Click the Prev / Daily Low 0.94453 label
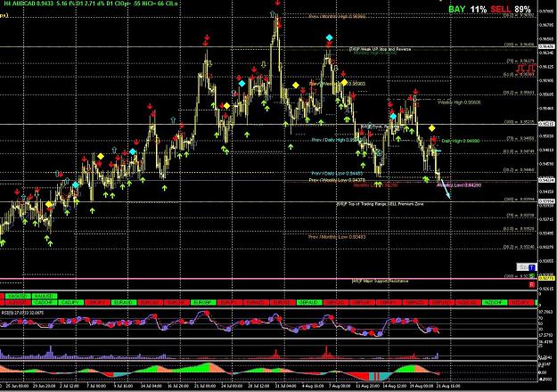Image resolution: width=557 pixels, height=392 pixels. (x=337, y=173)
